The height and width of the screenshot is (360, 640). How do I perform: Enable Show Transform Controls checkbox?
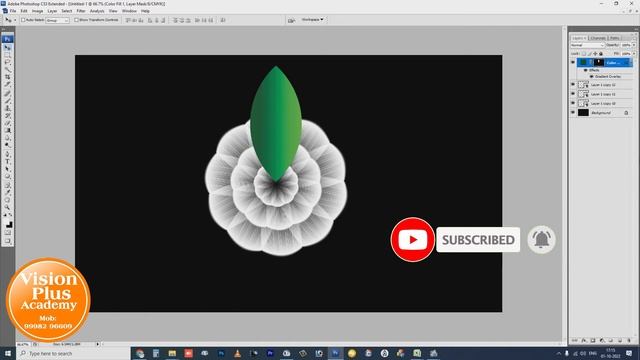pyautogui.click(x=76, y=20)
